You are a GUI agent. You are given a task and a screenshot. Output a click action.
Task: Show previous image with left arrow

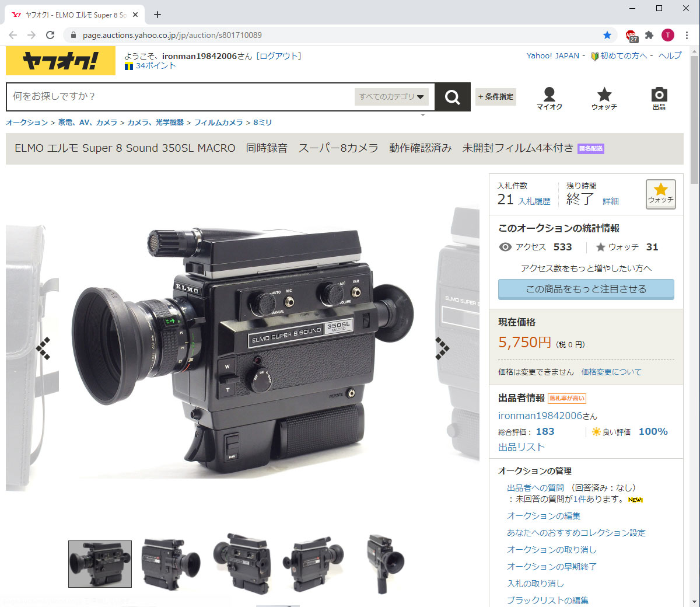point(43,348)
